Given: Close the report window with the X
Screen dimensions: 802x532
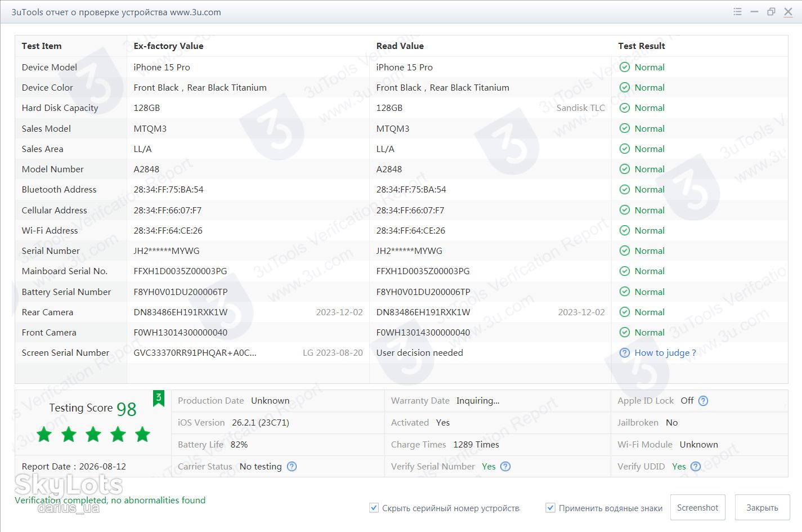Looking at the screenshot, I should tap(788, 12).
